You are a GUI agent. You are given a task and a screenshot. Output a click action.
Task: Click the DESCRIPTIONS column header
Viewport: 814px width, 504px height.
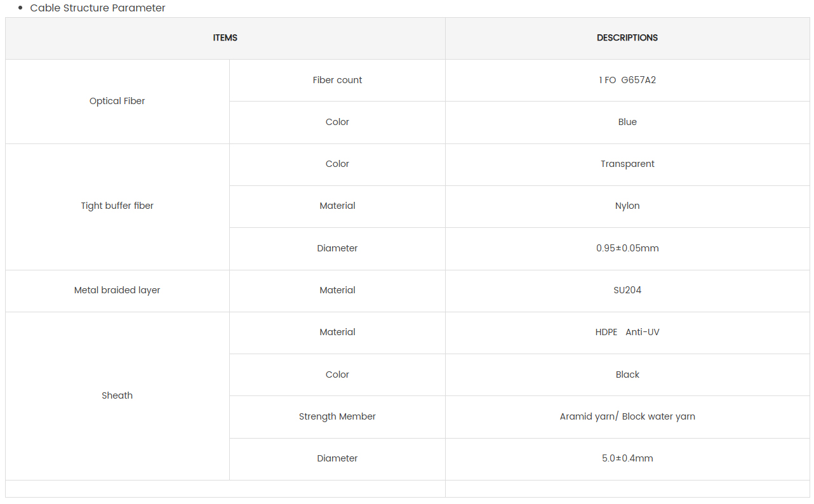click(627, 38)
